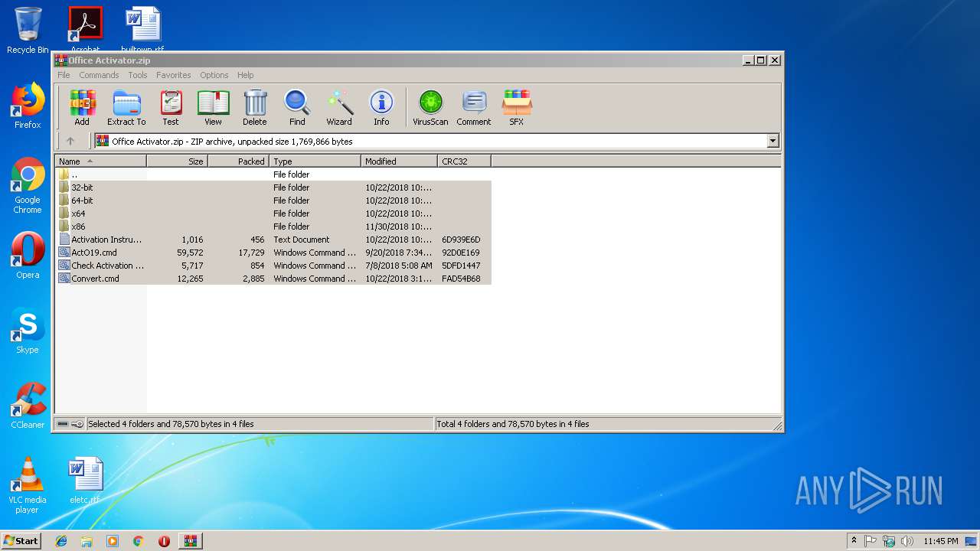Select the Activation Instru... text file
The image size is (980, 551).
(273, 240)
